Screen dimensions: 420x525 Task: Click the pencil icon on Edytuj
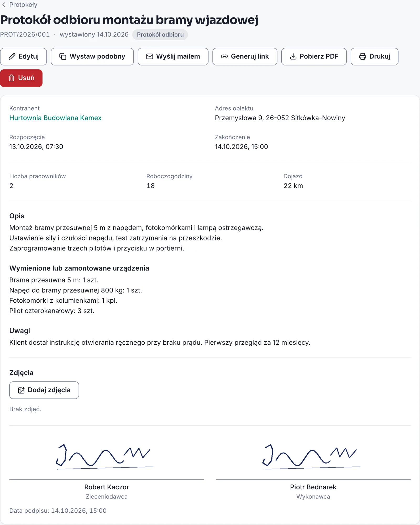tap(12, 56)
